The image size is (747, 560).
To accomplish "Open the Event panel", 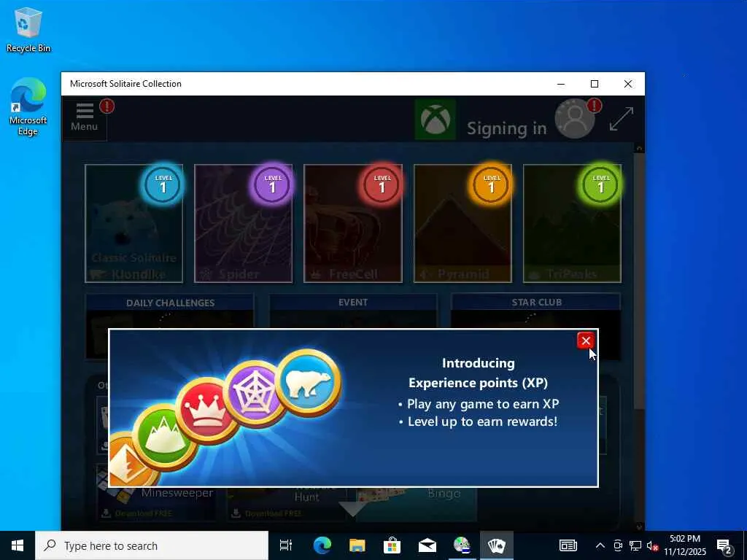I will (353, 311).
